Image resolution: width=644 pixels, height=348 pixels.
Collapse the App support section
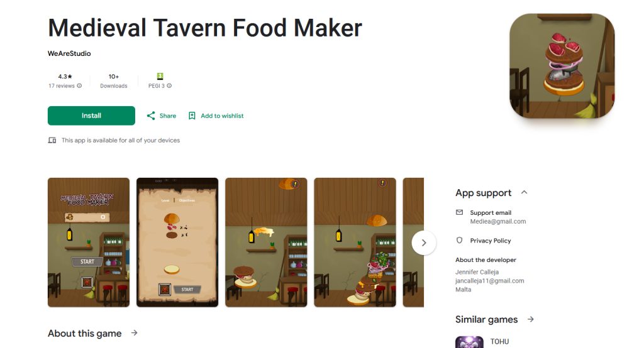[x=524, y=192]
